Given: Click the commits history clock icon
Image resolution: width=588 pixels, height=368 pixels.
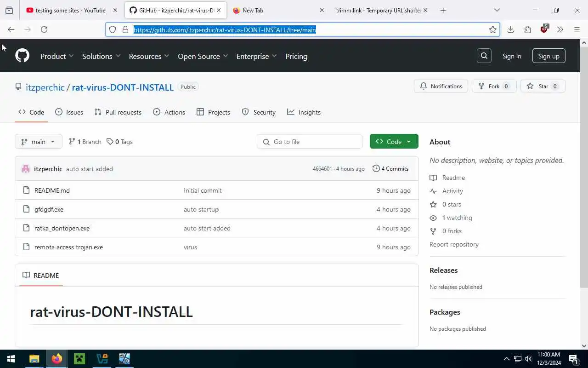Looking at the screenshot, I should click(376, 168).
